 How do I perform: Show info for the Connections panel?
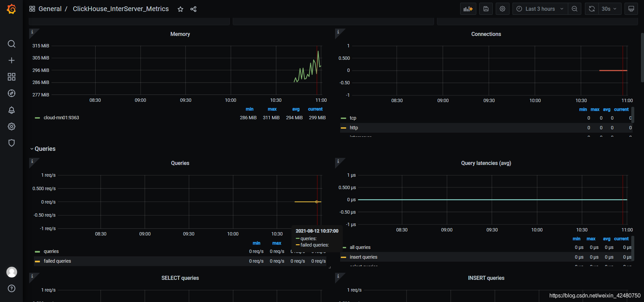coord(338,32)
